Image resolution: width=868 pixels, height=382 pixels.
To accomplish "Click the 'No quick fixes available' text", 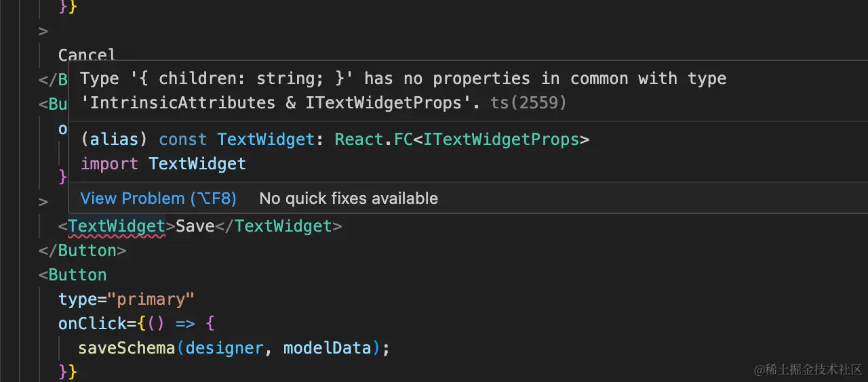I will 349,198.
